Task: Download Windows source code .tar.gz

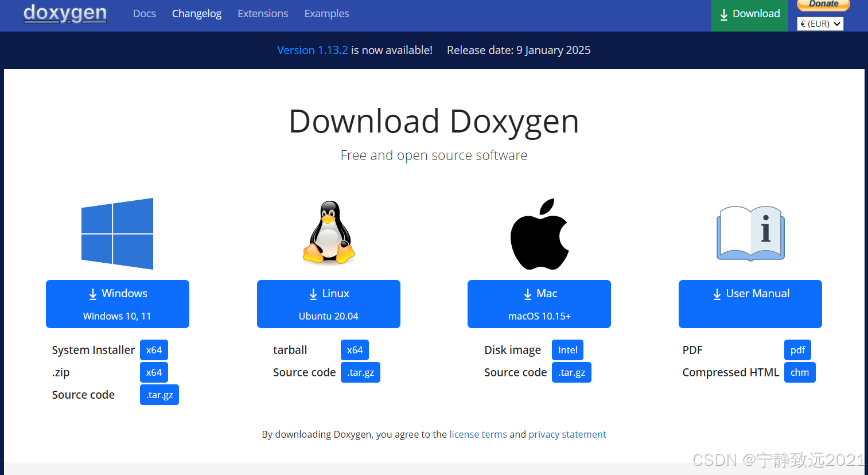Action: [x=159, y=395]
